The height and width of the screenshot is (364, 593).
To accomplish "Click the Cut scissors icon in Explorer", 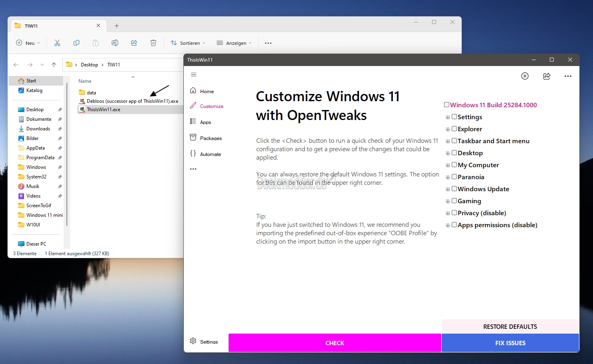I will click(57, 43).
